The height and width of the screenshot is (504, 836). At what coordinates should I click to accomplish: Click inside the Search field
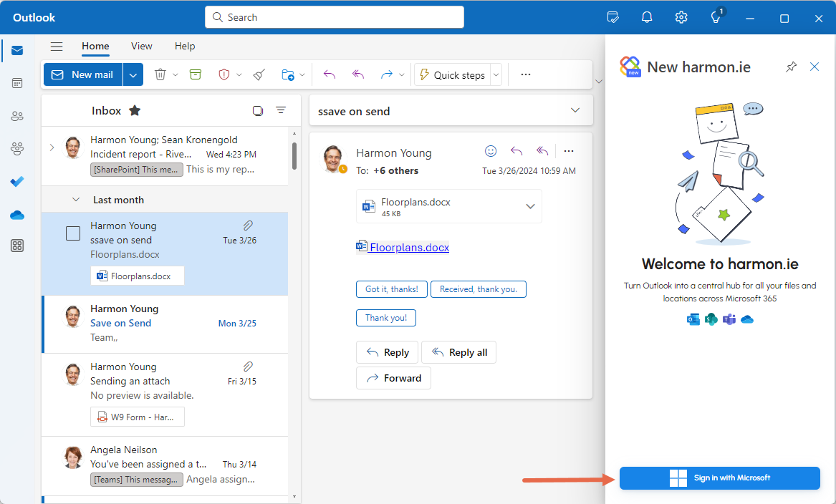click(334, 16)
